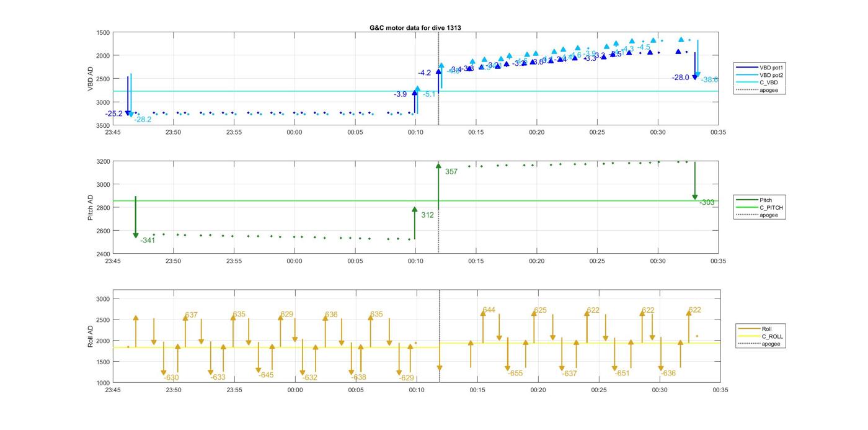Select the 644 roll data label
868x430 pixels.
pos(489,310)
